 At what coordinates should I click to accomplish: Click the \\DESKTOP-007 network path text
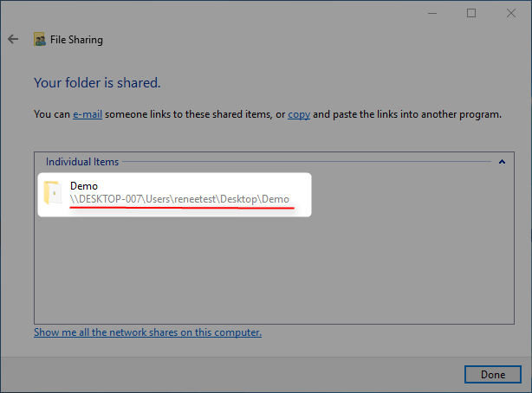[x=179, y=200]
